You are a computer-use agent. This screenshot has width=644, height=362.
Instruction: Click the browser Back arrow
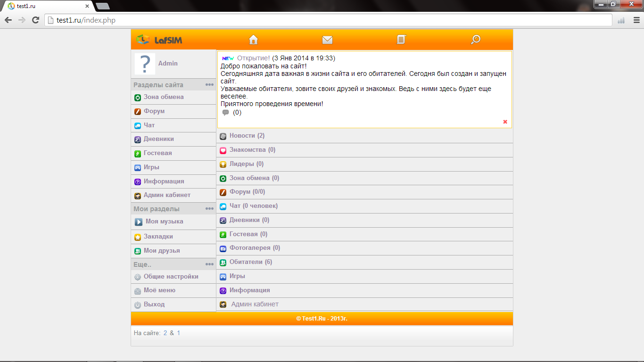pyautogui.click(x=8, y=20)
